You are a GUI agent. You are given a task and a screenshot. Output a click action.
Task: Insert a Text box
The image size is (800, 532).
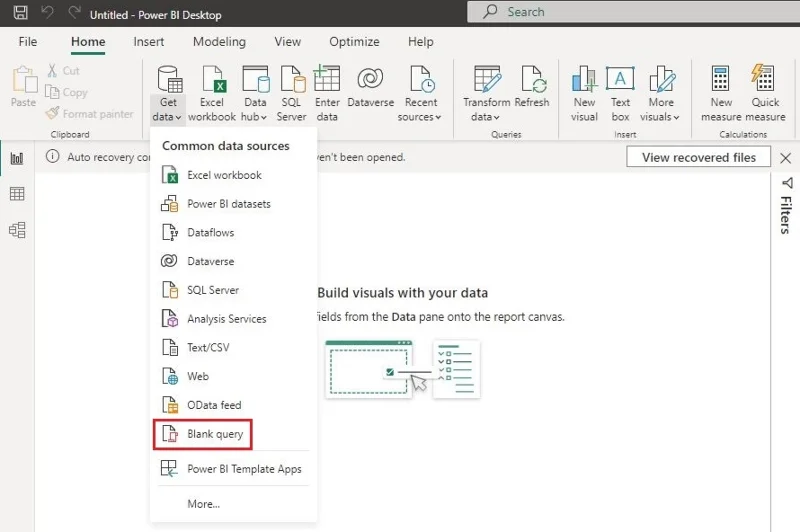(x=620, y=94)
